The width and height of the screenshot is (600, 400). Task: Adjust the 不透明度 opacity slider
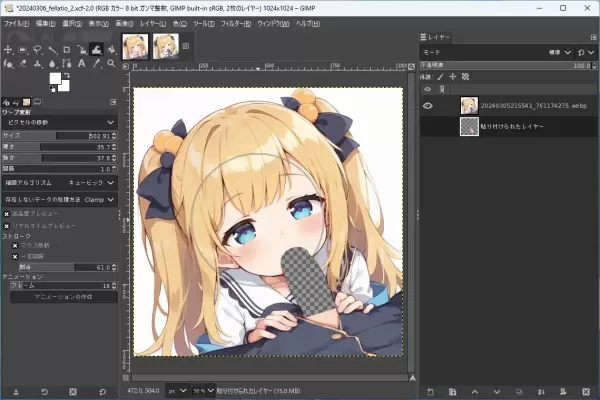pyautogui.click(x=508, y=66)
